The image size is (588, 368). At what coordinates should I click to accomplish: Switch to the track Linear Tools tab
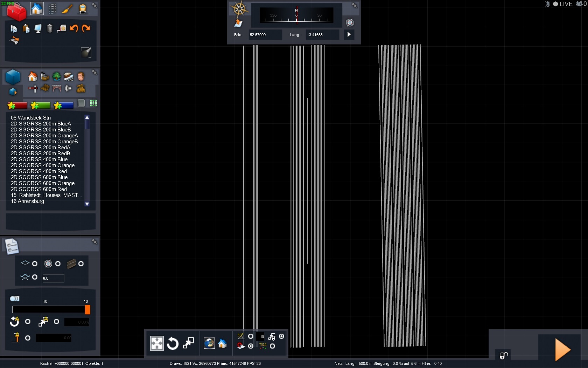point(52,9)
